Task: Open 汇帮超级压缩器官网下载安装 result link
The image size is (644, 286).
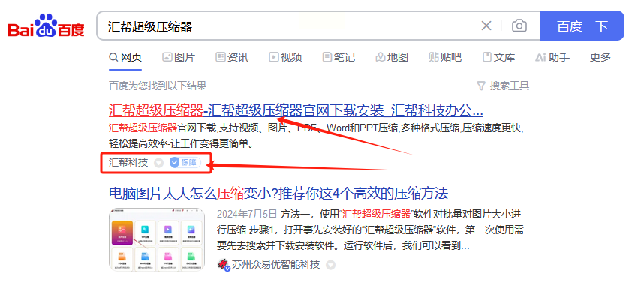Action: [296, 110]
